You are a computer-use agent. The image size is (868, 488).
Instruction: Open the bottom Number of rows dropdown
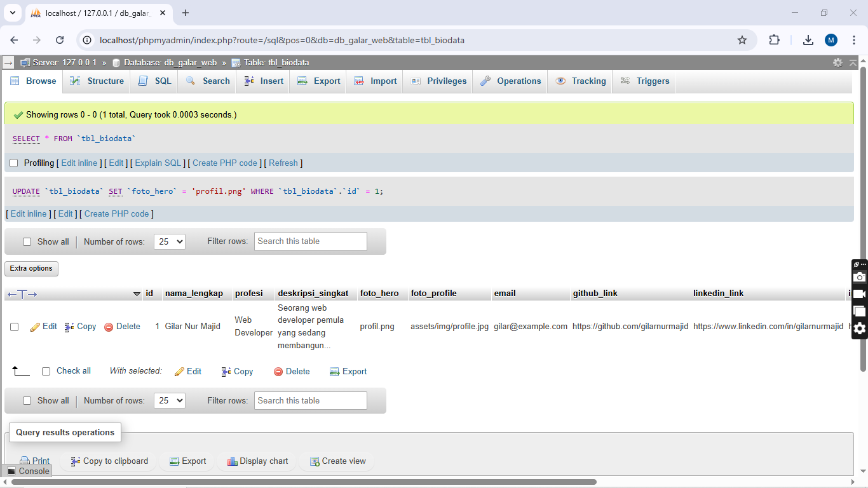click(169, 401)
